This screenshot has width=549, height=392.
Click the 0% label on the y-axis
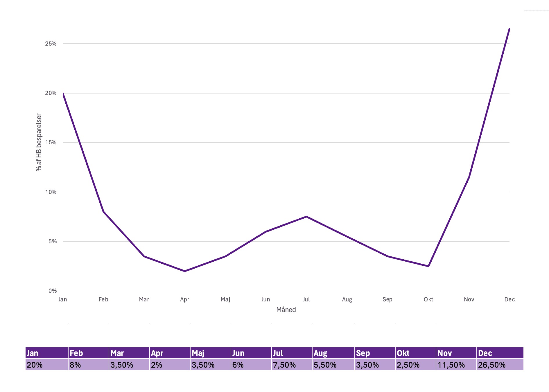click(52, 291)
